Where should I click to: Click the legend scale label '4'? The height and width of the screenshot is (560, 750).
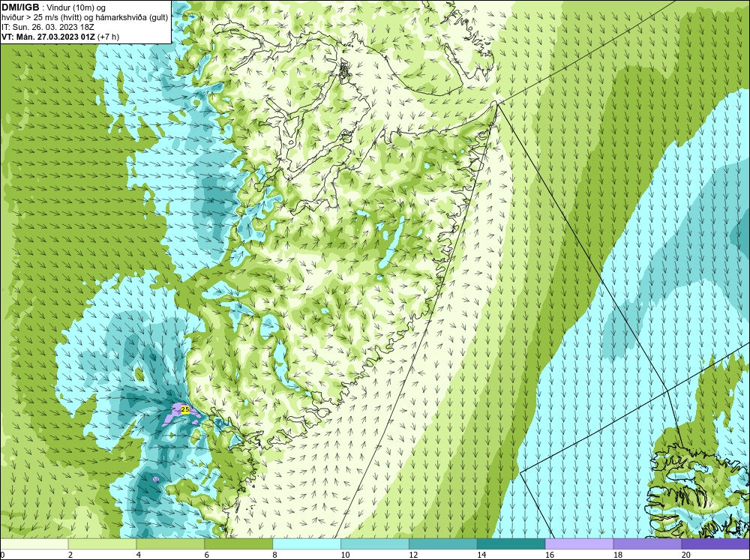[x=138, y=555]
